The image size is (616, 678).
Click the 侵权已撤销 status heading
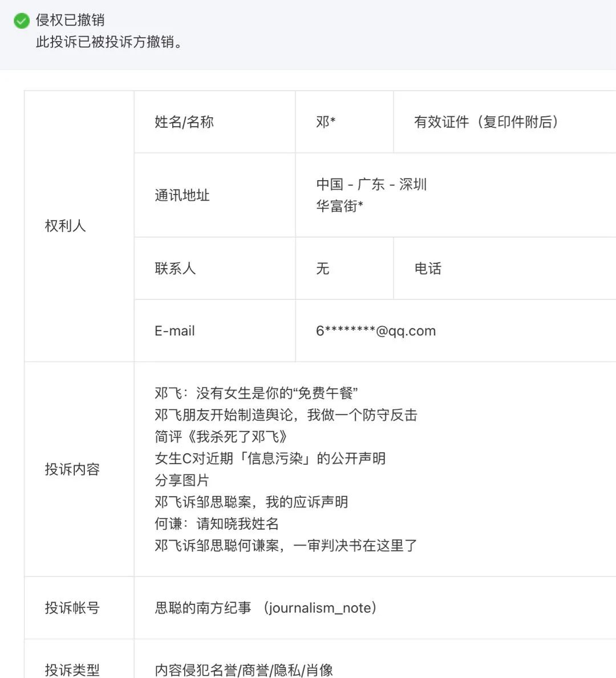tap(70, 20)
